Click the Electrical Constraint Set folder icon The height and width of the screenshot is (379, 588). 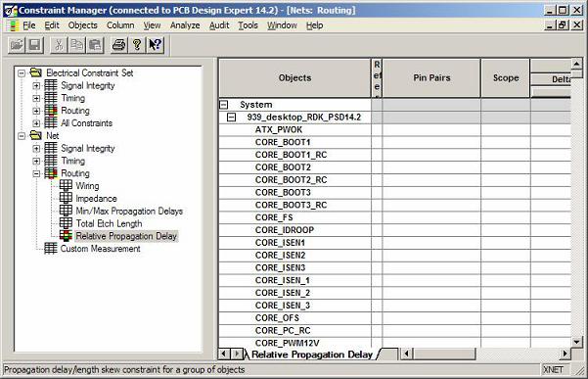coord(36,72)
